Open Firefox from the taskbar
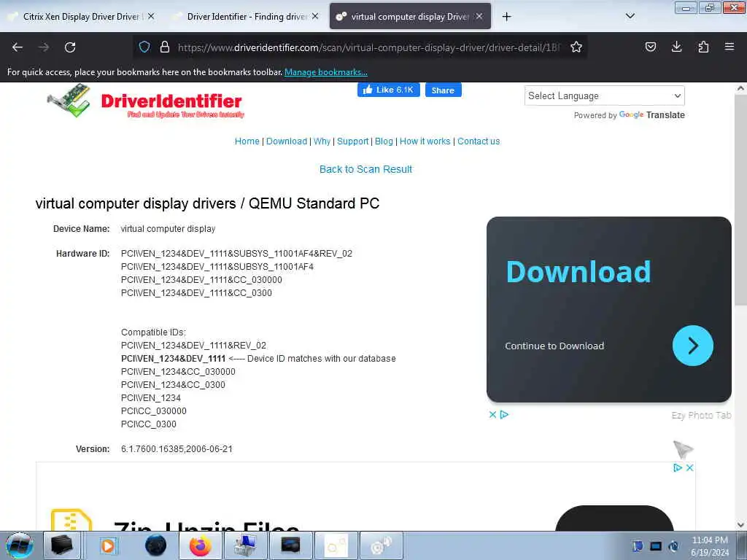This screenshot has width=747, height=560. point(200,545)
